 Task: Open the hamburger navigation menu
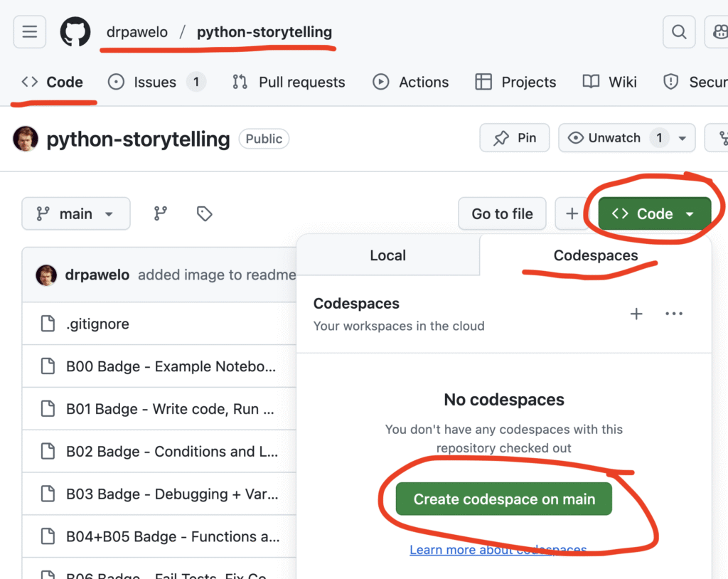pyautogui.click(x=29, y=32)
